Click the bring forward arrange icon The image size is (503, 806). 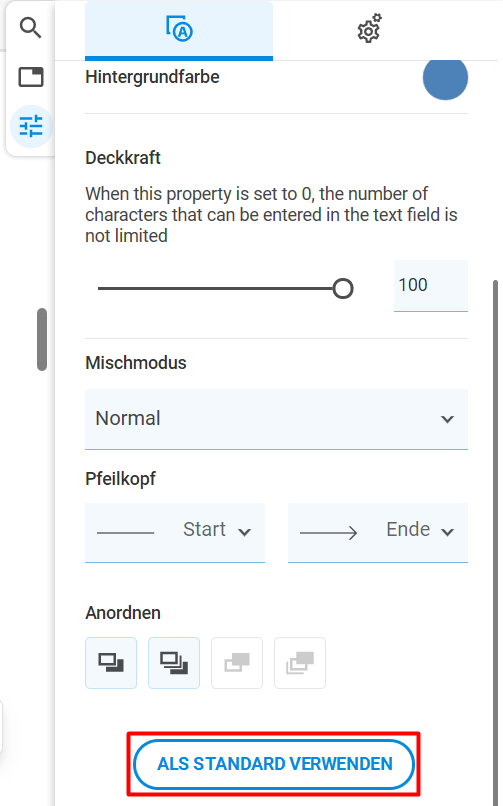111,663
